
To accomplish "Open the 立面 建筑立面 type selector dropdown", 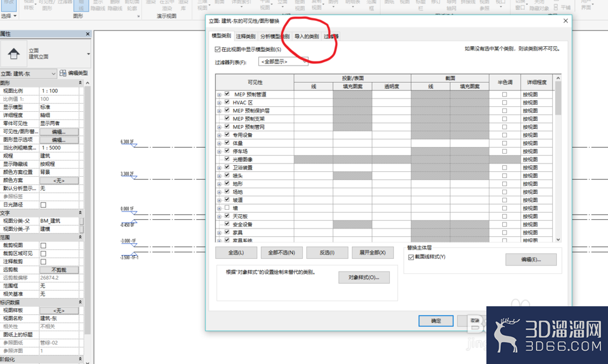I will coord(88,53).
